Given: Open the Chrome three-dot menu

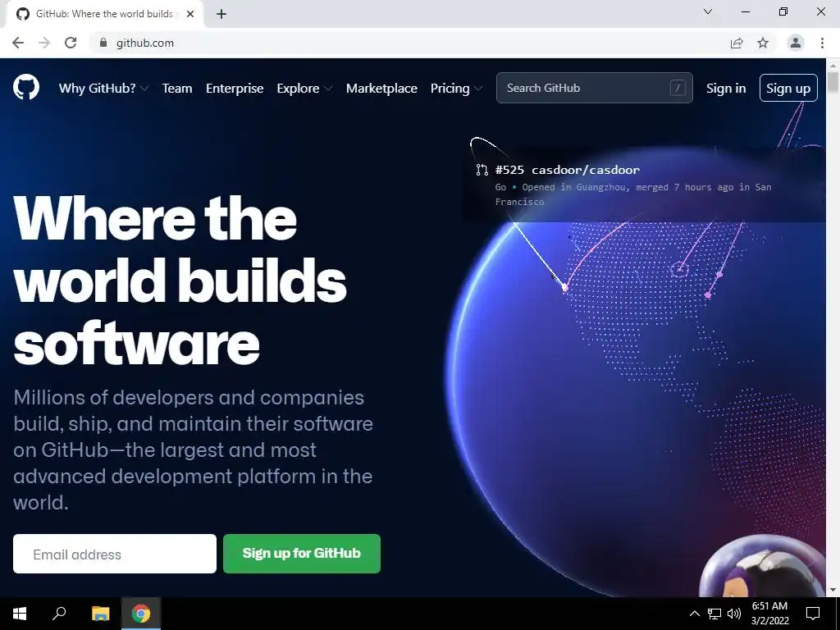Looking at the screenshot, I should (x=822, y=43).
